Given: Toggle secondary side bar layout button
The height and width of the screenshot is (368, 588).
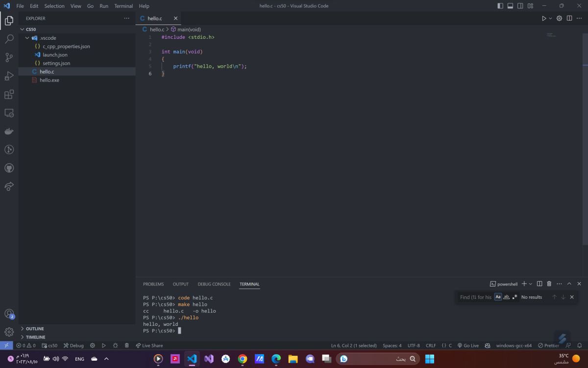Looking at the screenshot, I should click(520, 6).
